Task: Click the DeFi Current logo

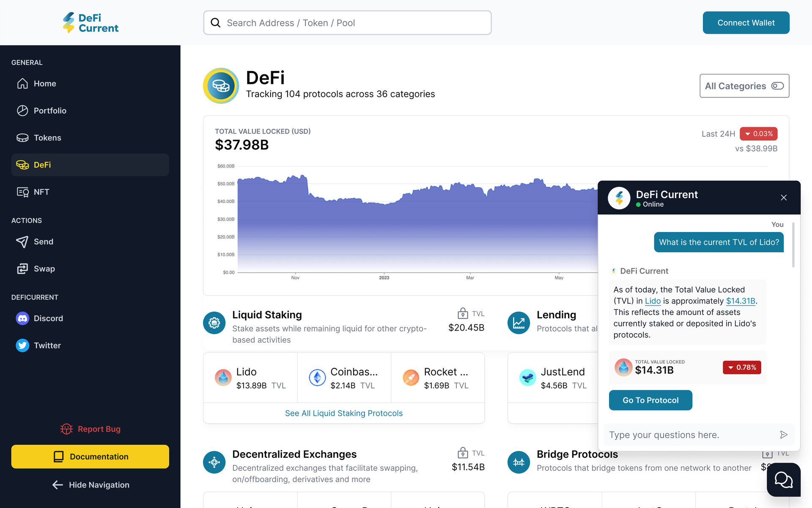Action: [91, 23]
